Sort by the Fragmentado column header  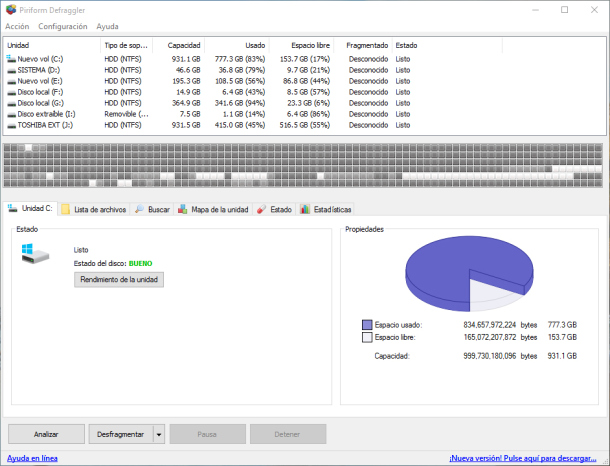point(363,45)
